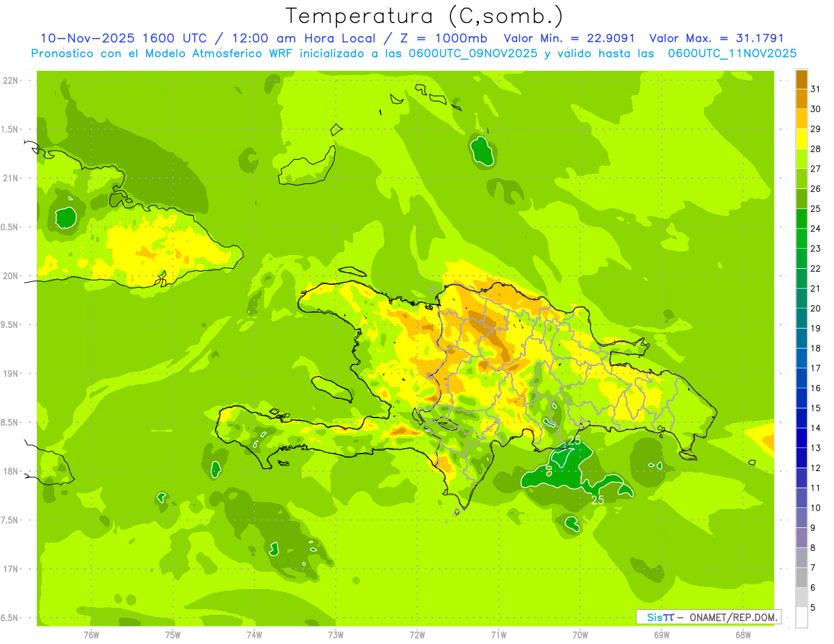Click the legend swatch between 21 and 22
The width and height of the screenshot is (834, 644).
[x=801, y=279]
